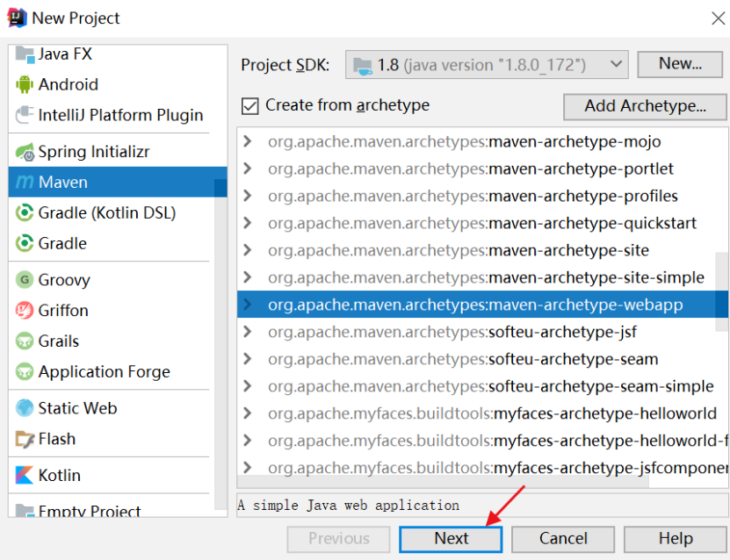Select Java FX project type
Screen dimensions: 730x560
pyautogui.click(x=112, y=54)
